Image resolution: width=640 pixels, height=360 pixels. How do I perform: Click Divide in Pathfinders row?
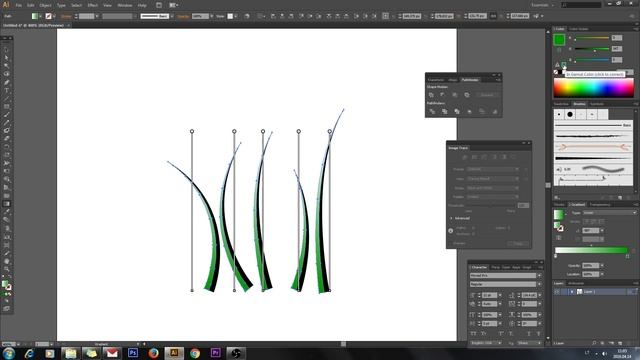click(432, 111)
